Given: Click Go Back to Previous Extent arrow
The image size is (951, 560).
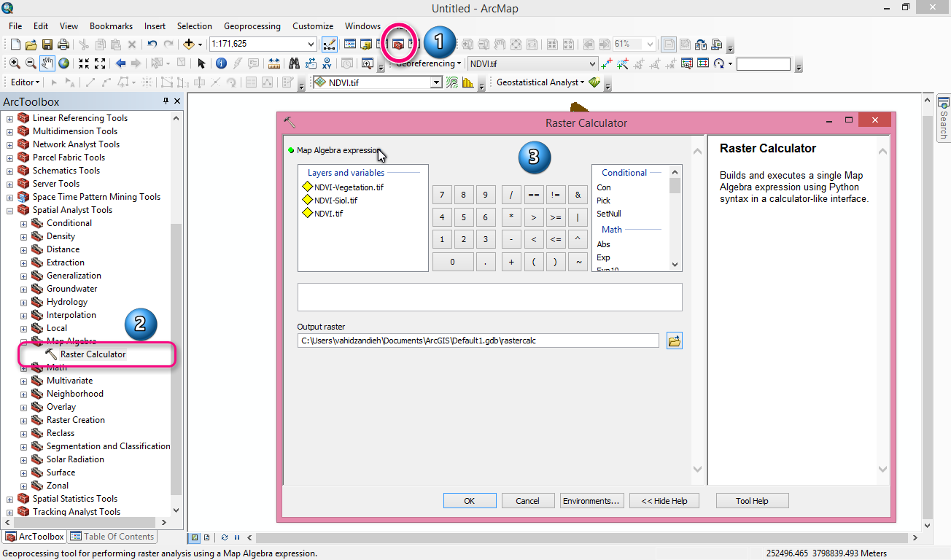Looking at the screenshot, I should pos(120,63).
